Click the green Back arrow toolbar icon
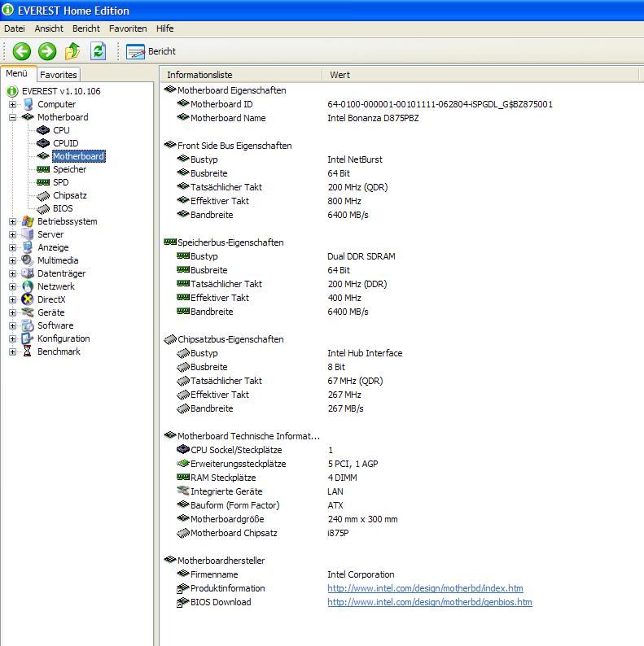 point(21,51)
